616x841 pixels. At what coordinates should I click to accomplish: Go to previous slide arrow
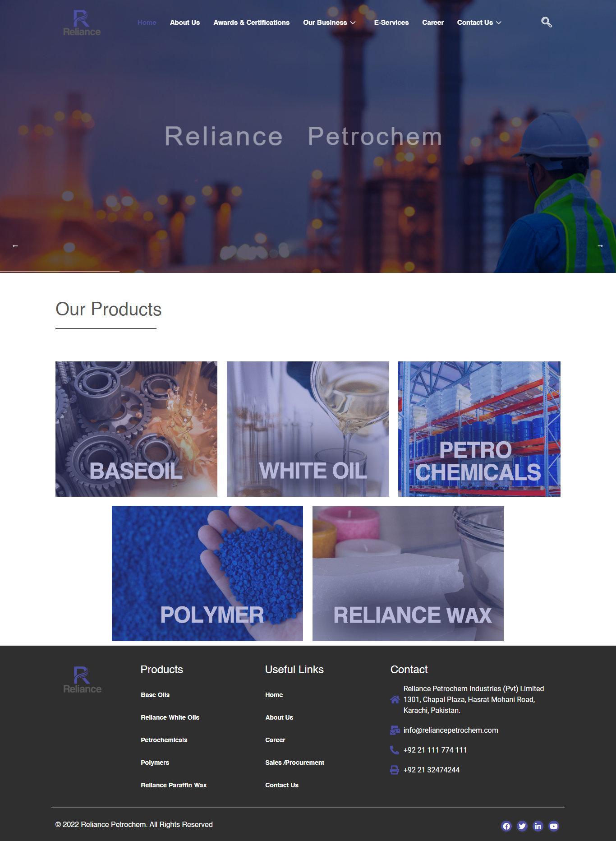tap(15, 246)
